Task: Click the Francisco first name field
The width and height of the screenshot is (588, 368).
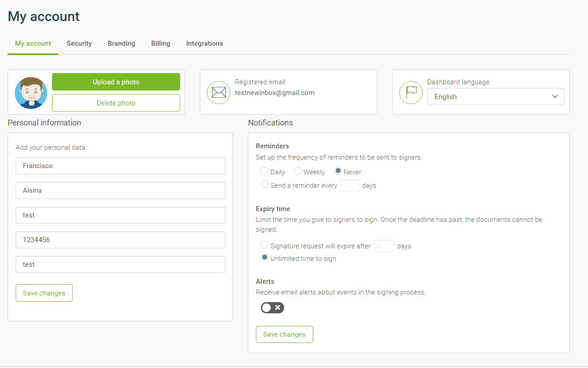Action: [x=121, y=166]
